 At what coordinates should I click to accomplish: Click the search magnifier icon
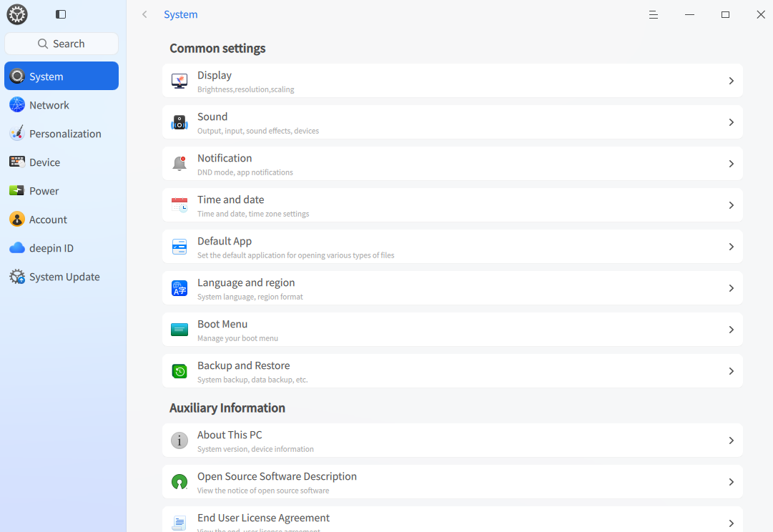pos(43,44)
